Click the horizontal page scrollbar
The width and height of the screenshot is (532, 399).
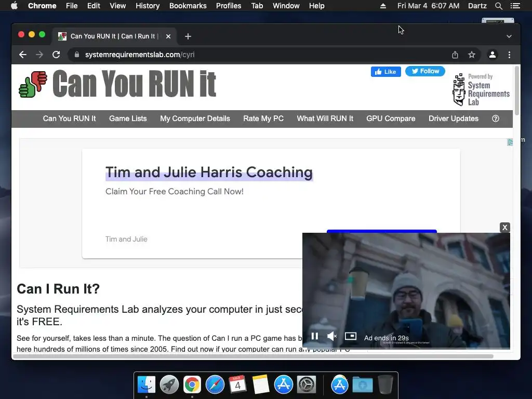[253, 356]
